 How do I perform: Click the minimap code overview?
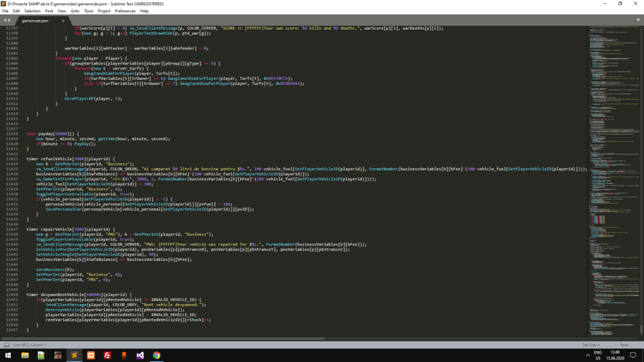(614, 181)
